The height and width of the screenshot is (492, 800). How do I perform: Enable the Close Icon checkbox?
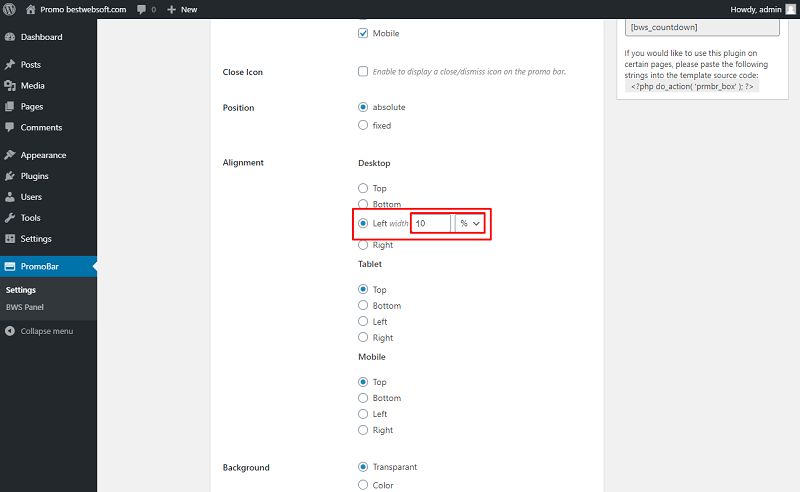(363, 71)
